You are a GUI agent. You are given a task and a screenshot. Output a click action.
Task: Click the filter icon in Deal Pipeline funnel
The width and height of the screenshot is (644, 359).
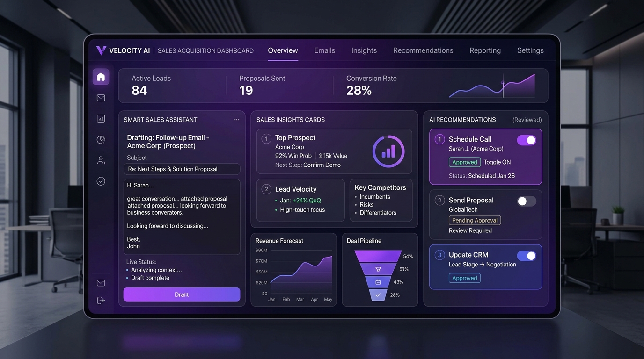(x=378, y=269)
